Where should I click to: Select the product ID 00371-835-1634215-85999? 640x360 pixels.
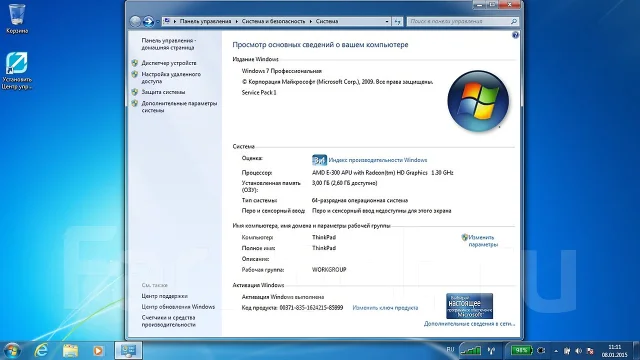pos(311,308)
